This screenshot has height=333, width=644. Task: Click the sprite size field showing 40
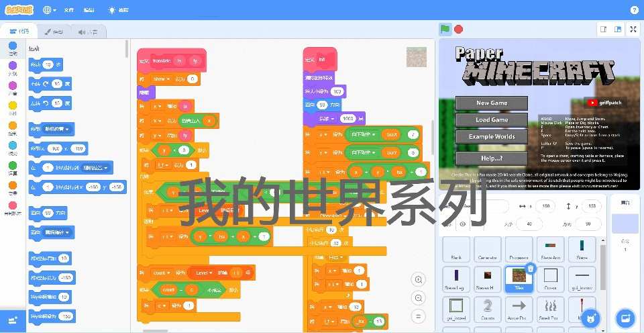(x=529, y=224)
